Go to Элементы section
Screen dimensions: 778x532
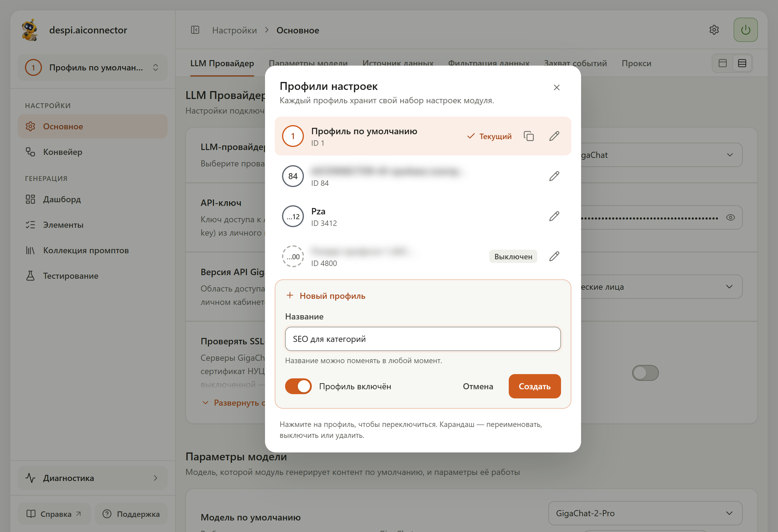[x=93, y=225]
